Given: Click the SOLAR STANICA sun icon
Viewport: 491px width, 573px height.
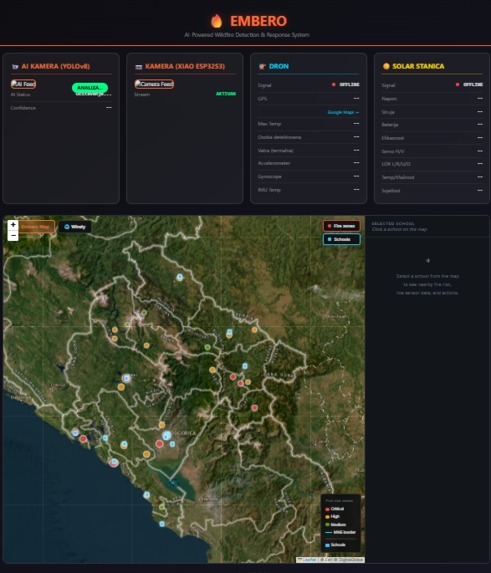Looking at the screenshot, I should point(386,66).
